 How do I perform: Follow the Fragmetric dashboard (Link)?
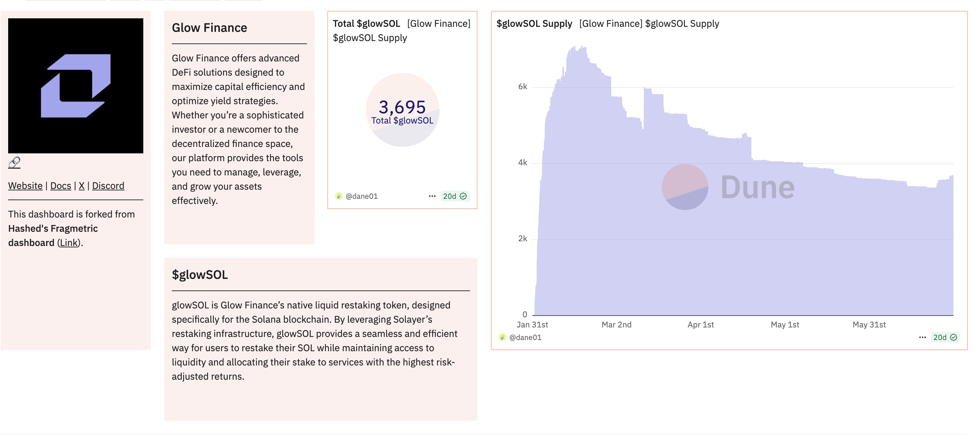(69, 243)
